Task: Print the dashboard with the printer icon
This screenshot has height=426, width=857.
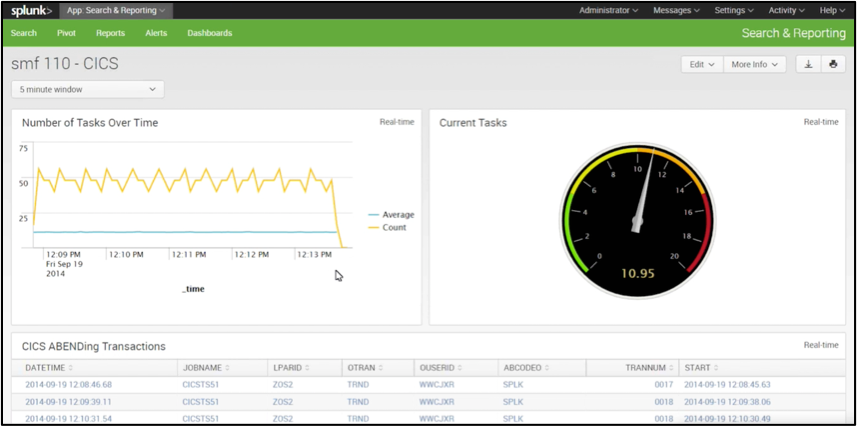Action: (x=833, y=65)
